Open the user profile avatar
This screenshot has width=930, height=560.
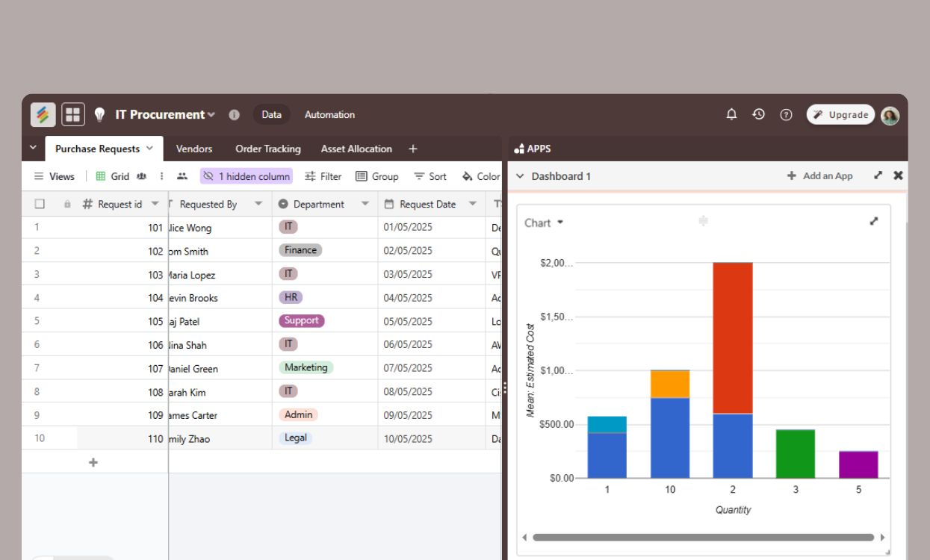coord(890,115)
